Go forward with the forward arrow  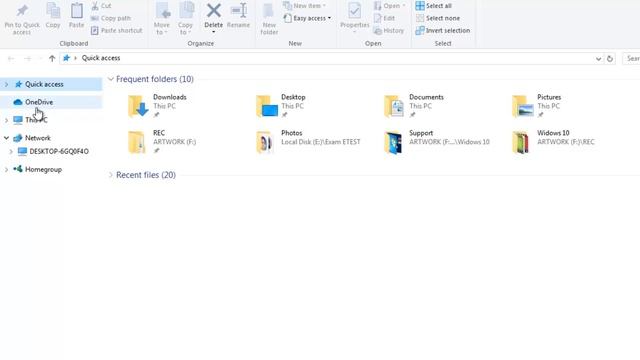coord(28,59)
